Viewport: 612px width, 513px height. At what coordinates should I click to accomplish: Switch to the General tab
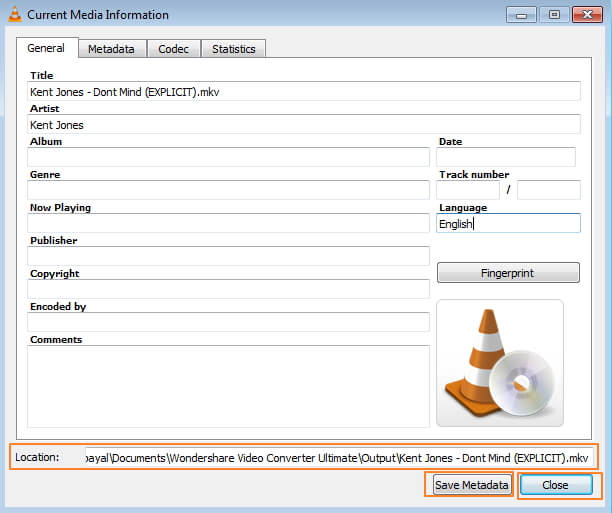(x=46, y=48)
